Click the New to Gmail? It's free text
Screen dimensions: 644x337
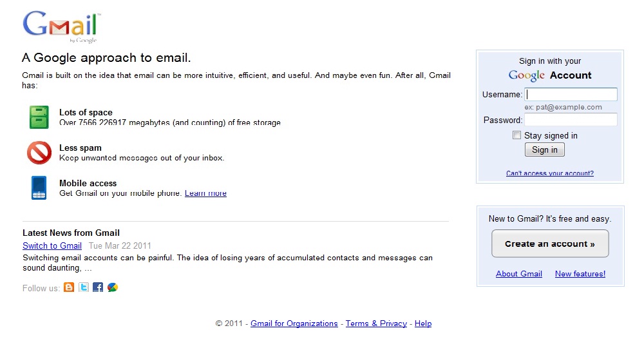pyautogui.click(x=550, y=218)
